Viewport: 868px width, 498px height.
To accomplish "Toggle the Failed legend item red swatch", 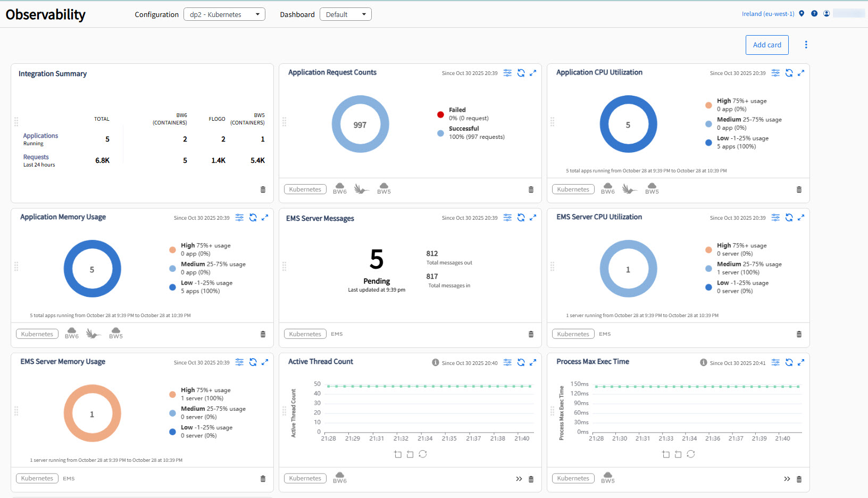I will pos(440,114).
